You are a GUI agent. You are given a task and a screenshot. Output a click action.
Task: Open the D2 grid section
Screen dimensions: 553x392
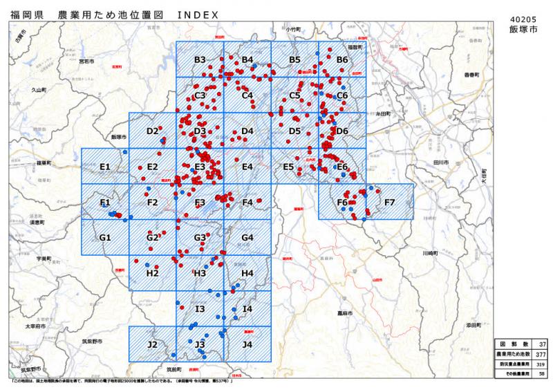coord(153,131)
